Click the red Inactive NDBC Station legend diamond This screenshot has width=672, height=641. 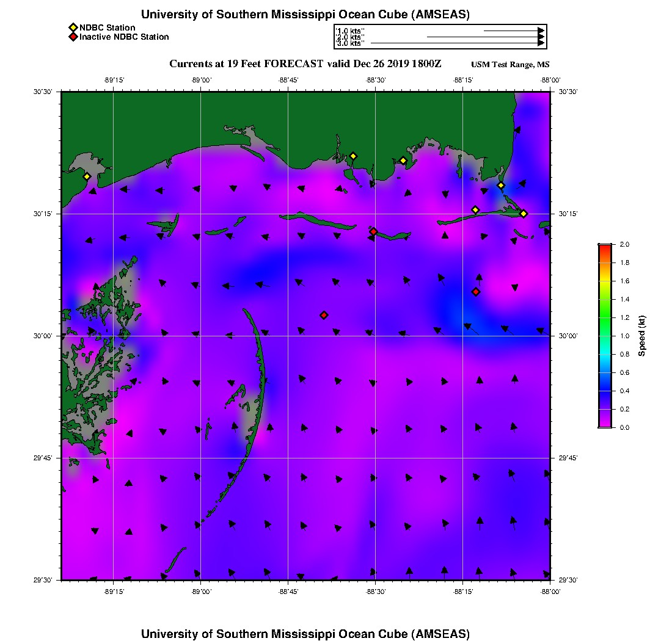pos(73,37)
